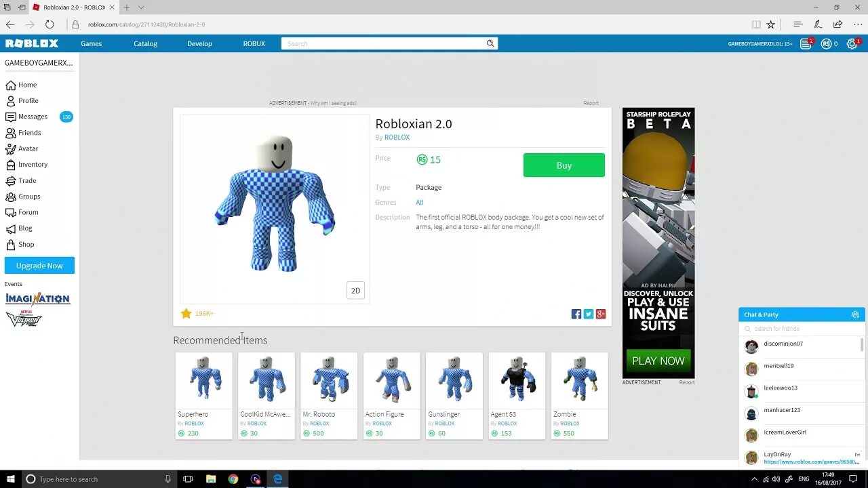This screenshot has height=488, width=868.
Task: Click PLAY NOW in the advertisement
Action: tap(658, 361)
